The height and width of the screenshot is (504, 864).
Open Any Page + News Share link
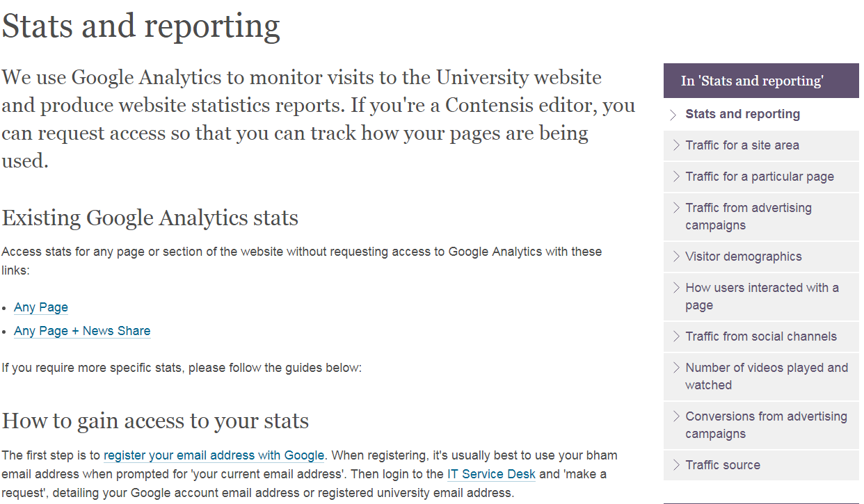(82, 331)
